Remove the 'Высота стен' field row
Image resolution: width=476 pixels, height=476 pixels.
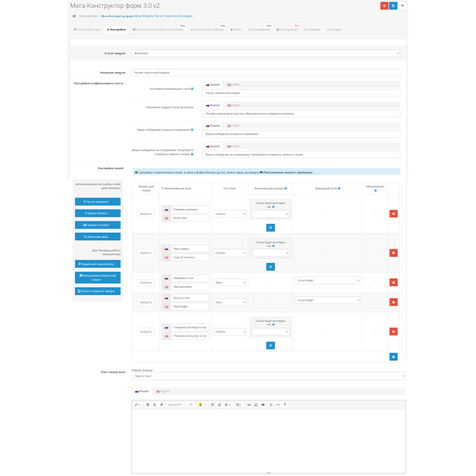pos(393,302)
